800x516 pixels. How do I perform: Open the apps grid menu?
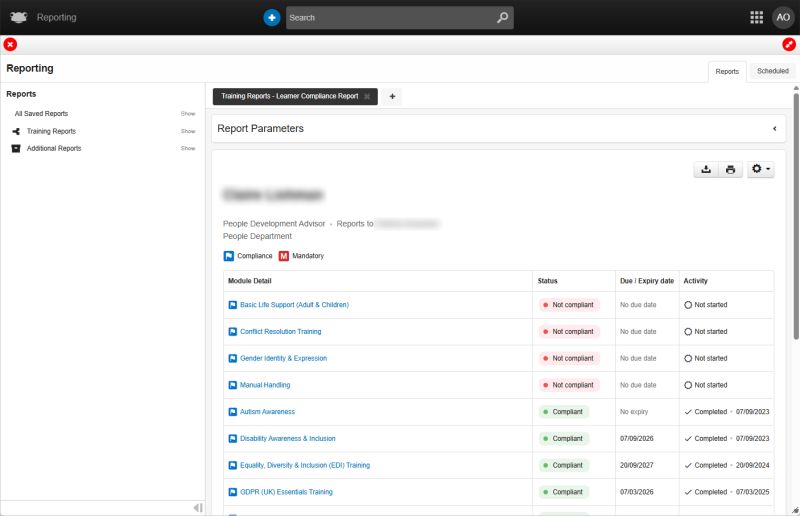[x=757, y=17]
